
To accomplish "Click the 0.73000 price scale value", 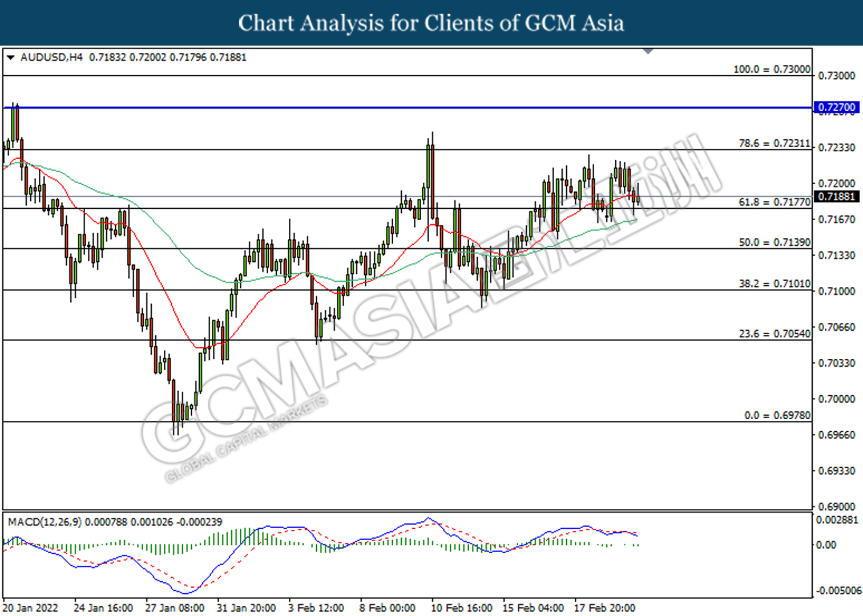I will [837, 76].
